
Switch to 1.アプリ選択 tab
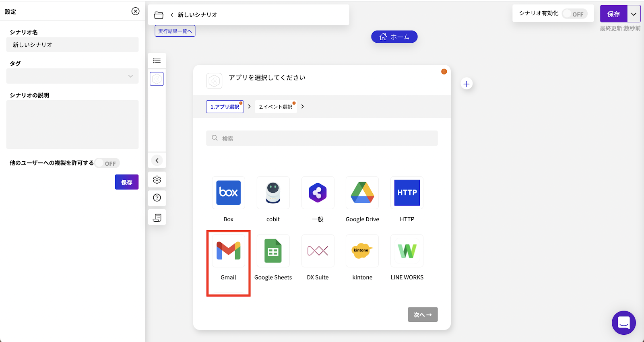(225, 107)
